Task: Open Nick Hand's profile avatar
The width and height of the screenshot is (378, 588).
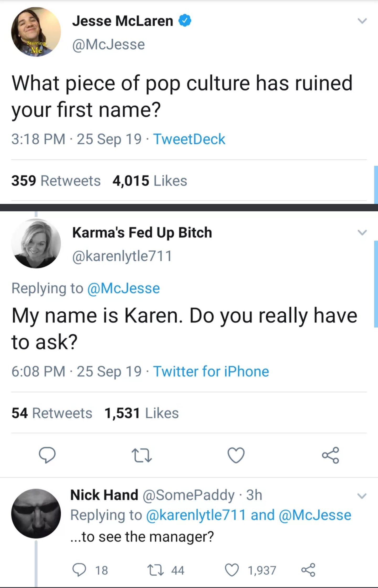Action: [36, 513]
